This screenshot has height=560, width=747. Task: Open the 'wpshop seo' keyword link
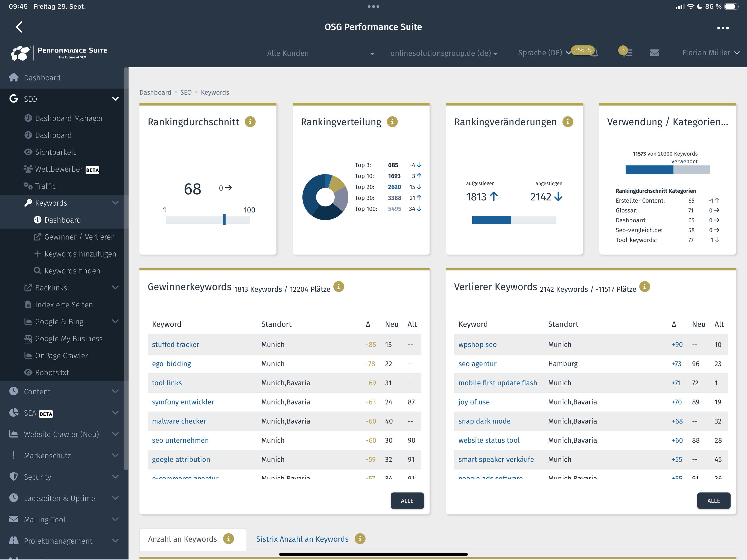pos(477,345)
